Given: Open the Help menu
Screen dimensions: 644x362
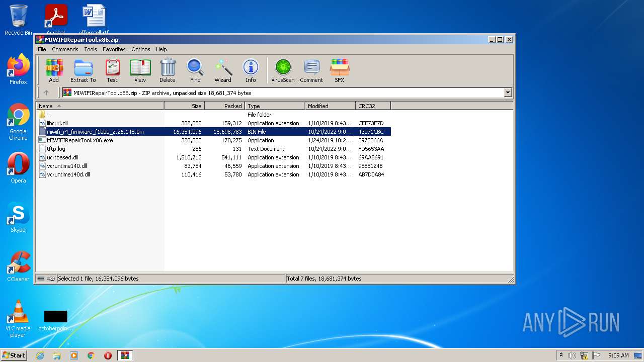Looking at the screenshot, I should [x=161, y=49].
